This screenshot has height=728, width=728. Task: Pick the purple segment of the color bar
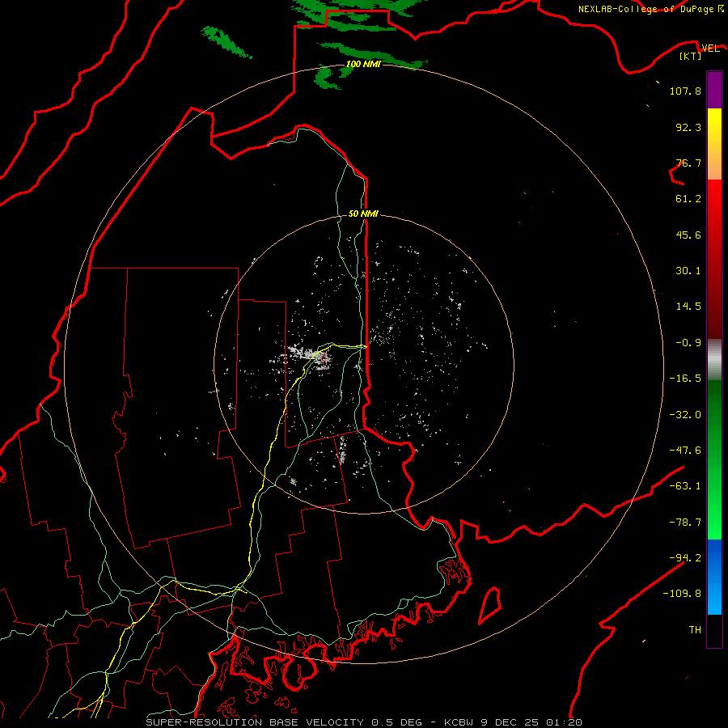tap(714, 91)
